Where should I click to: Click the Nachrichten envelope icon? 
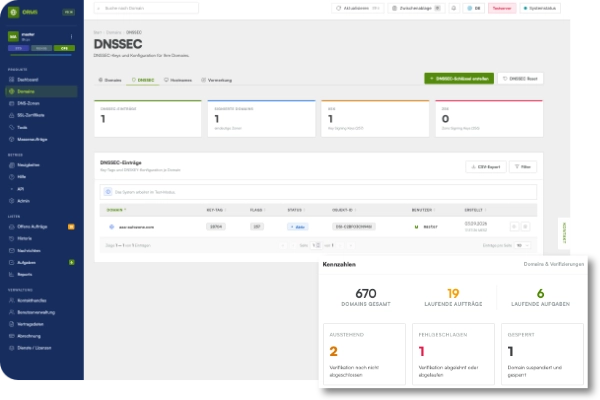11,250
